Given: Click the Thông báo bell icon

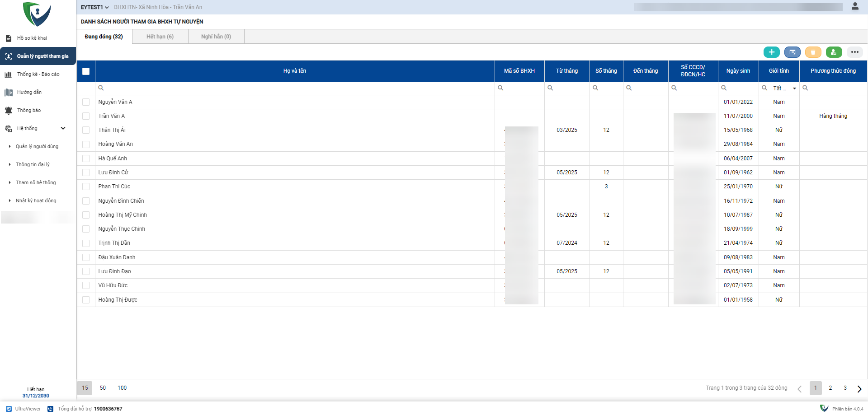Looking at the screenshot, I should [9, 111].
